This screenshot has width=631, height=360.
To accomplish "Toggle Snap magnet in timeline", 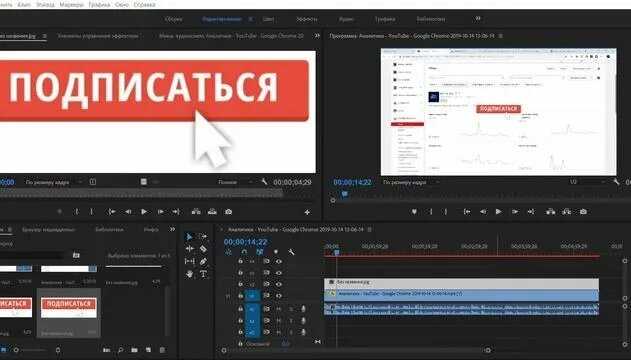I will (x=244, y=252).
